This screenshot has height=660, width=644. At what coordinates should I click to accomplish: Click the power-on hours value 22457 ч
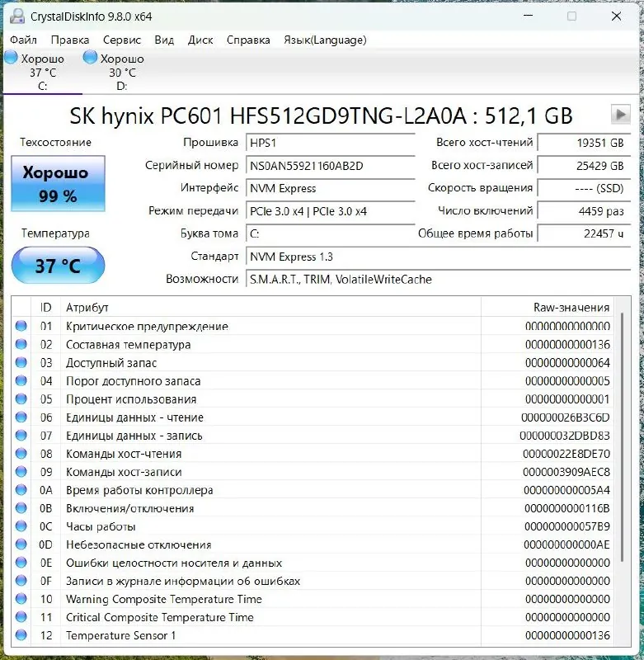[584, 234]
